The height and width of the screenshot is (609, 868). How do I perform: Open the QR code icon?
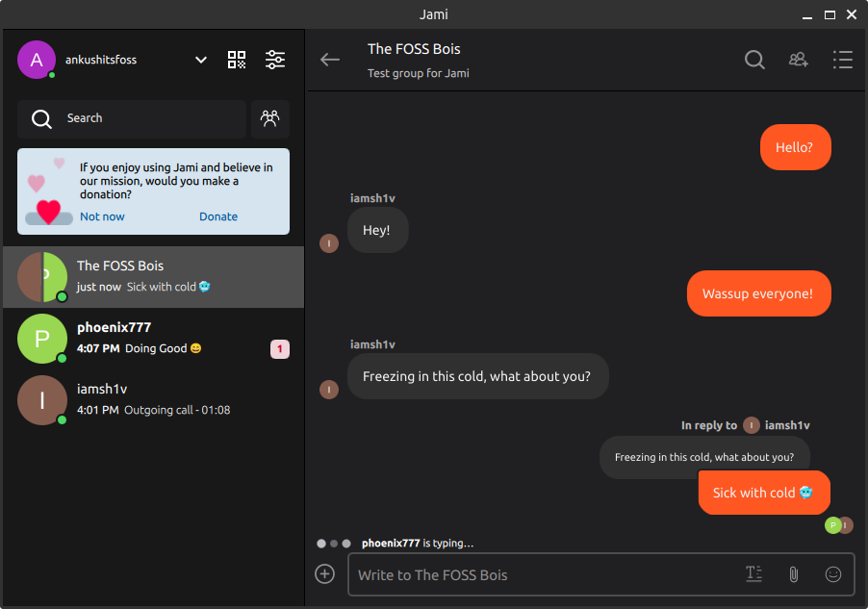tap(237, 60)
